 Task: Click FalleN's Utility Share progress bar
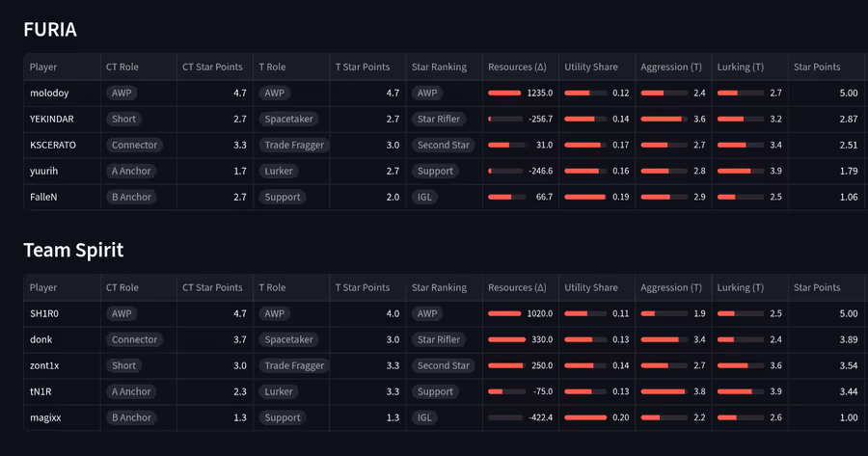coord(584,197)
